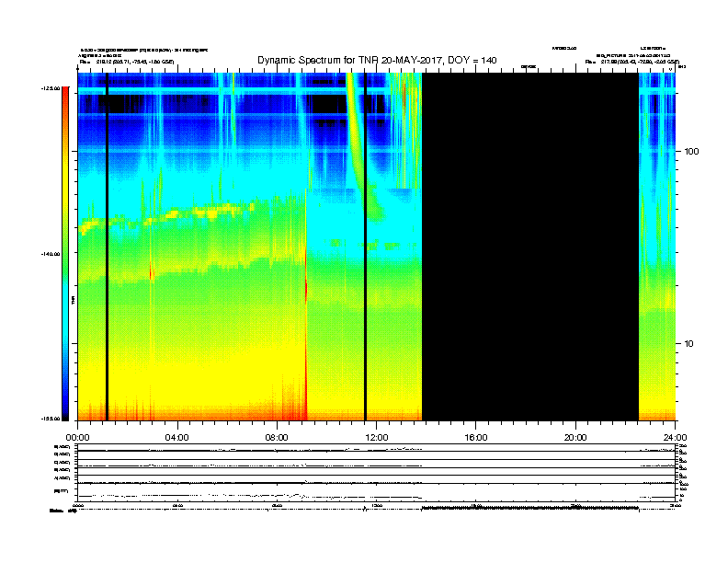Select the large 08:00 label under the spectrogram
The image size is (728, 563).
[277, 438]
